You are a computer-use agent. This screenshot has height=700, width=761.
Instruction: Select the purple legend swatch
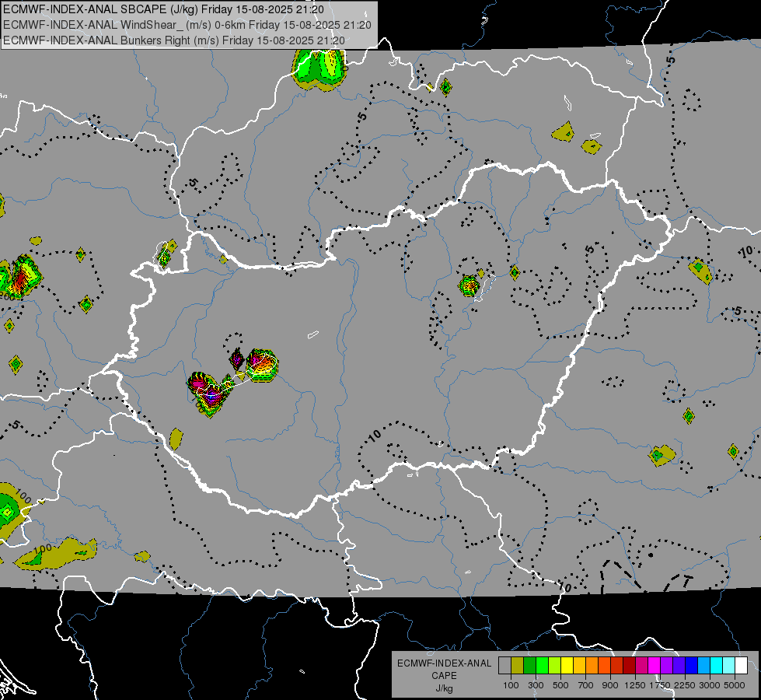(x=667, y=665)
